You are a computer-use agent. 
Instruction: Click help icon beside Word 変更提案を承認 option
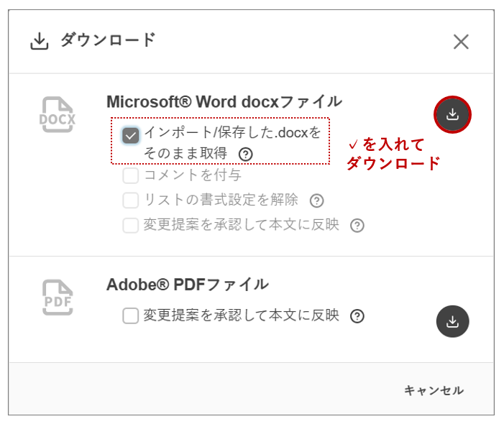[357, 226]
